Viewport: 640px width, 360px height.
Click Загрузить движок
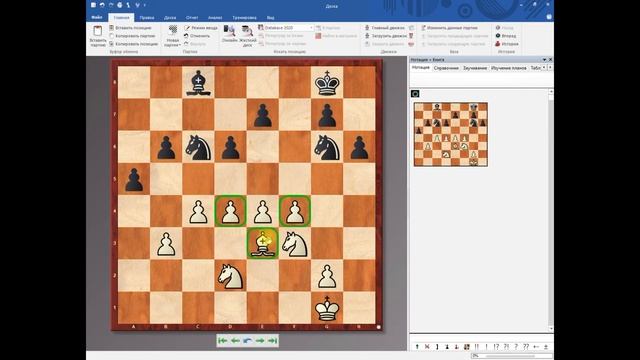[386, 36]
